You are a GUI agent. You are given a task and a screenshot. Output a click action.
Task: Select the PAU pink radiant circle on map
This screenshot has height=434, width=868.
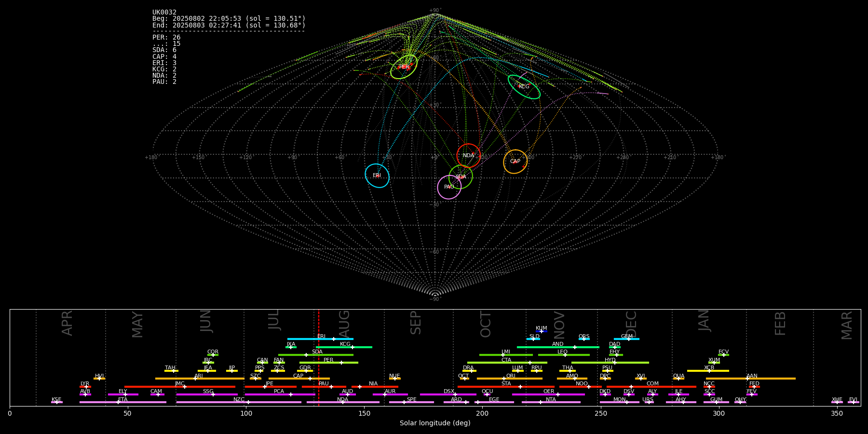[x=449, y=187]
